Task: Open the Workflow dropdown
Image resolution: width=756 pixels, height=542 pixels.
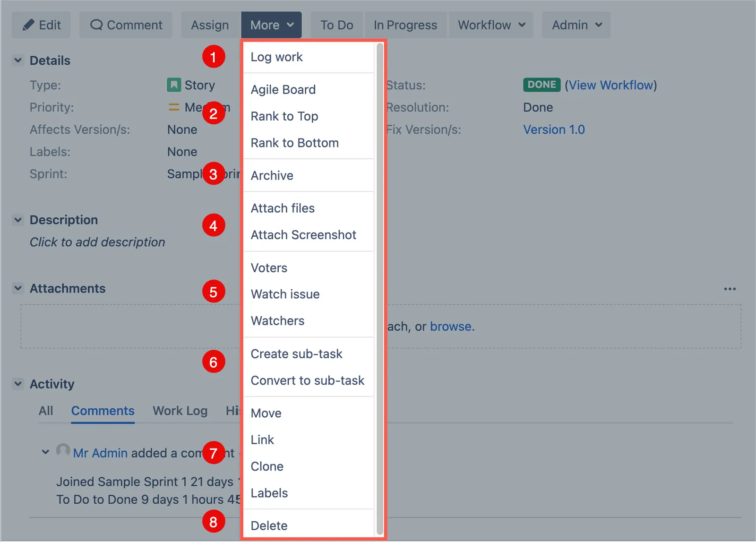Action: [x=491, y=25]
